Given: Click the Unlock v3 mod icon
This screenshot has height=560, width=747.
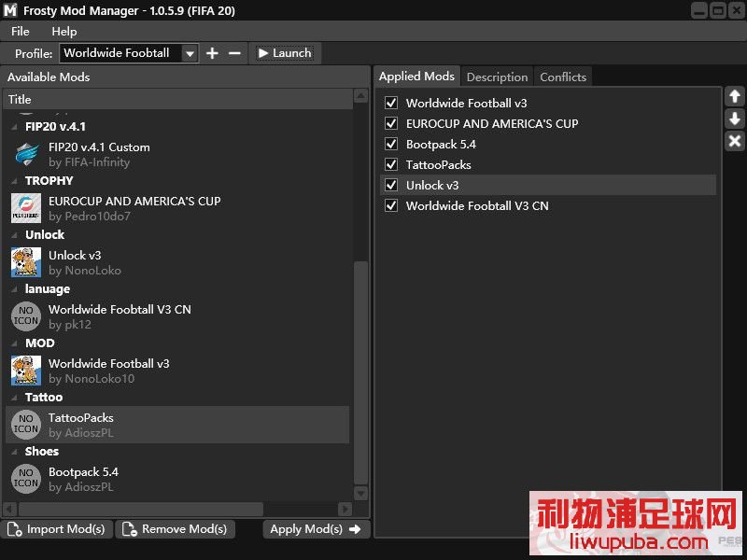Looking at the screenshot, I should (x=26, y=262).
